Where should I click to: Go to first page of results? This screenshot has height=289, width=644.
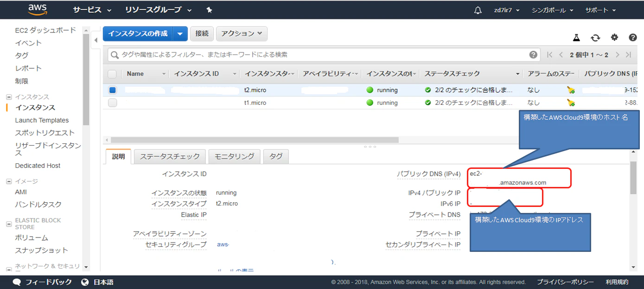(549, 55)
